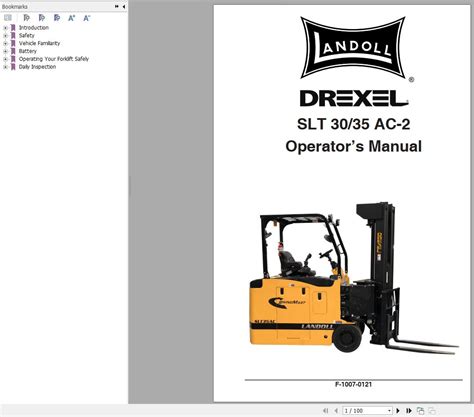
Task: Go to the first page
Action: (x=326, y=411)
